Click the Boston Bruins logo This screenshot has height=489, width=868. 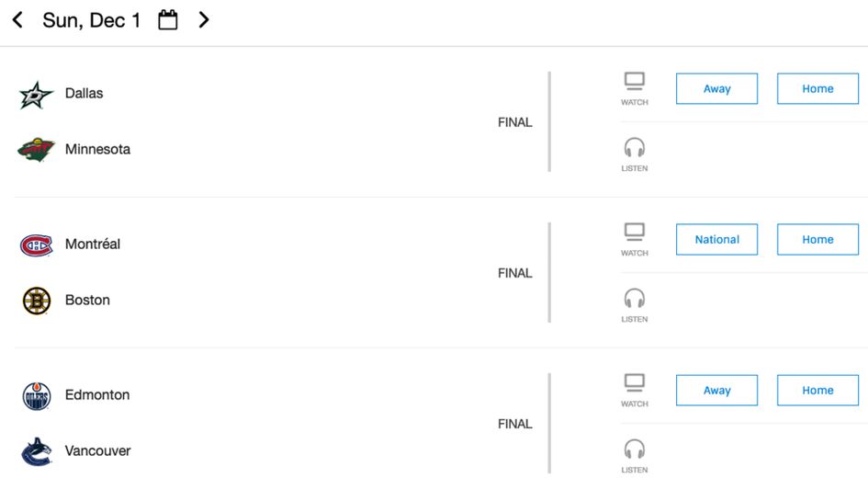37,301
